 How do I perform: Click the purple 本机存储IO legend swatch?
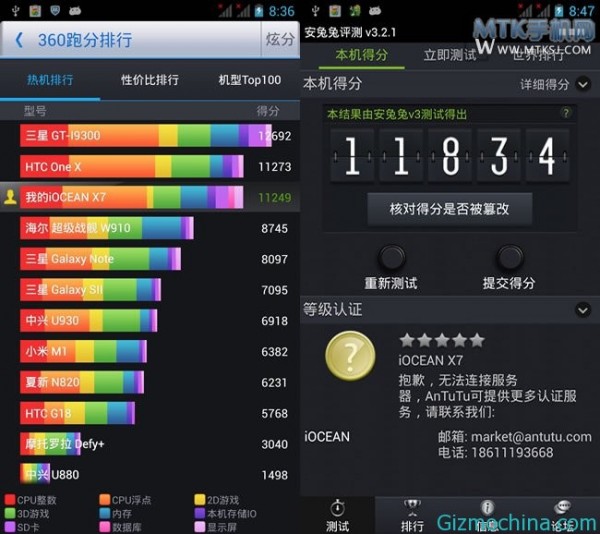coord(200,513)
